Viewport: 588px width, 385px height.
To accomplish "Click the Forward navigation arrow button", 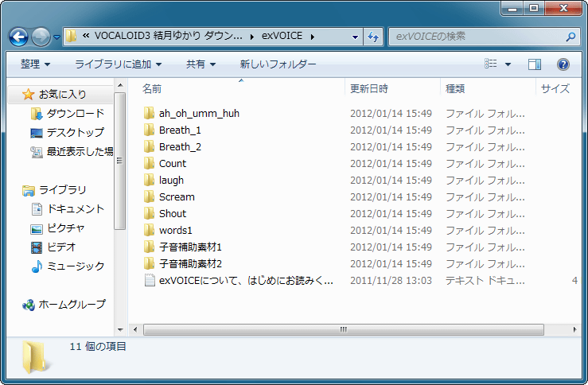I will (41, 37).
